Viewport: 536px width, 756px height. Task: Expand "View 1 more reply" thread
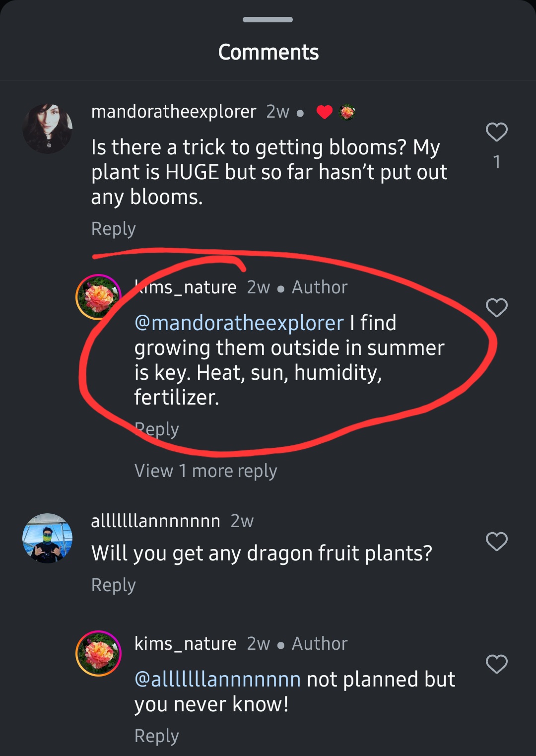[205, 471]
